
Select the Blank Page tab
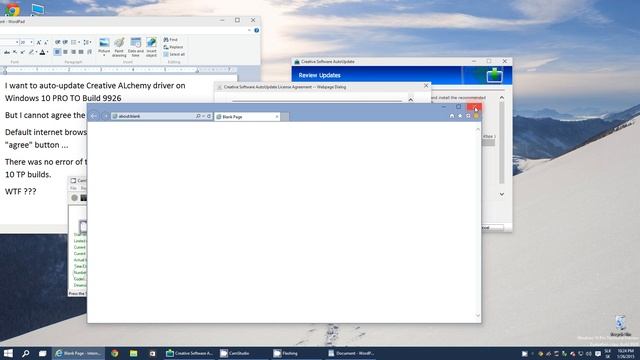pyautogui.click(x=247, y=117)
